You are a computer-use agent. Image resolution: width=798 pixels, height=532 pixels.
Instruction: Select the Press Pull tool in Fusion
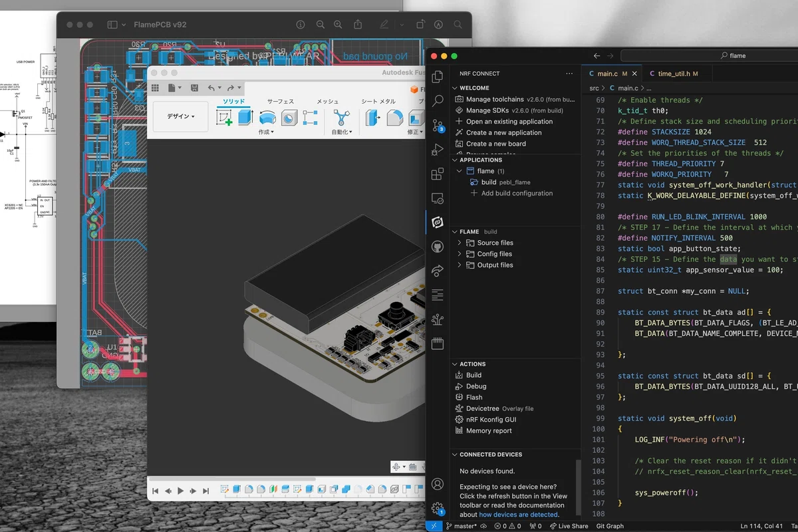click(x=373, y=118)
